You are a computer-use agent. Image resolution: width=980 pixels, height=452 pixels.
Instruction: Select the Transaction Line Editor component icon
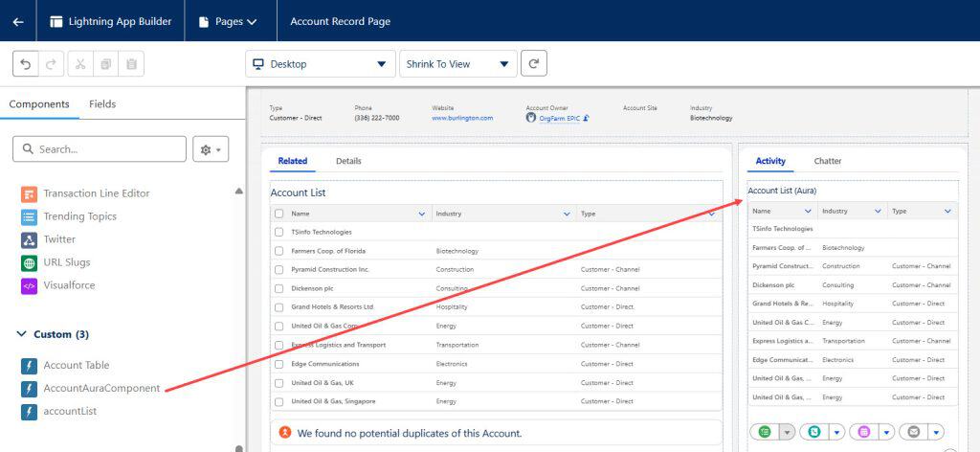30,193
